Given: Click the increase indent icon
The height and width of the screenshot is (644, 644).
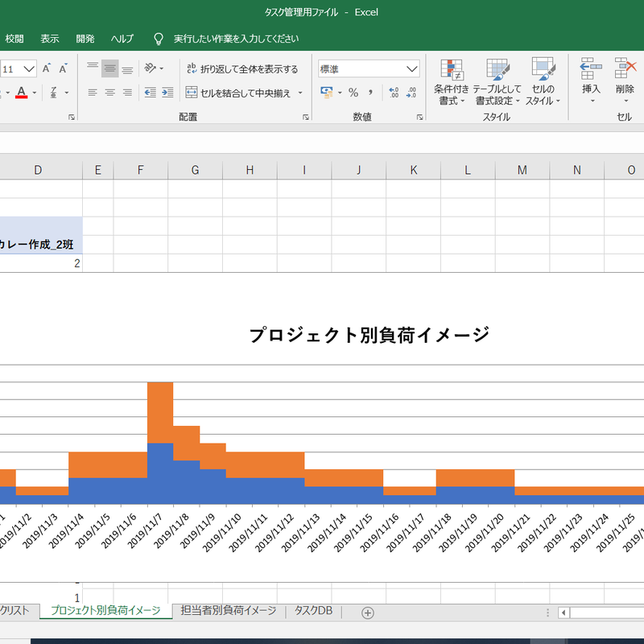Looking at the screenshot, I should [167, 93].
